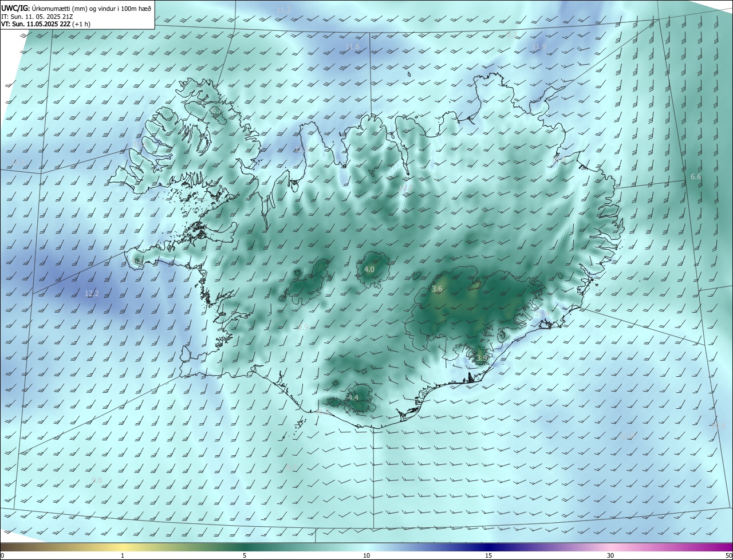Click the colorbar tick label 5
Viewport: 733px width, 560px height.
click(x=245, y=556)
